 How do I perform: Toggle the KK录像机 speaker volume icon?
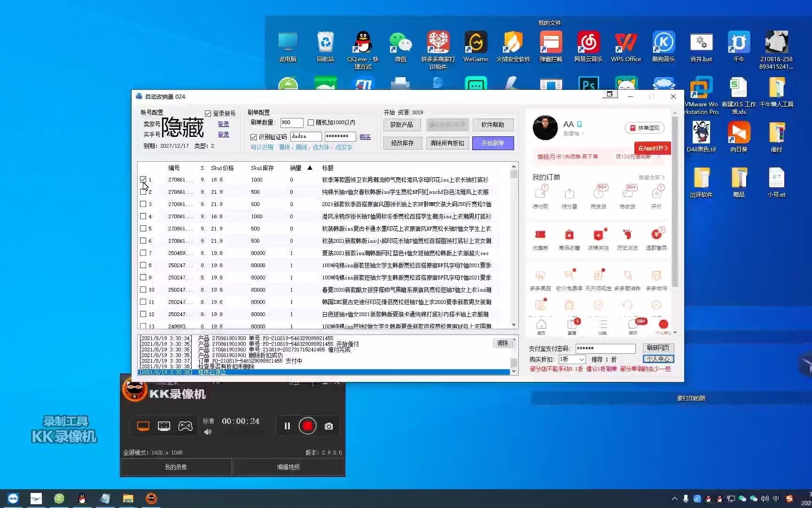(x=208, y=432)
